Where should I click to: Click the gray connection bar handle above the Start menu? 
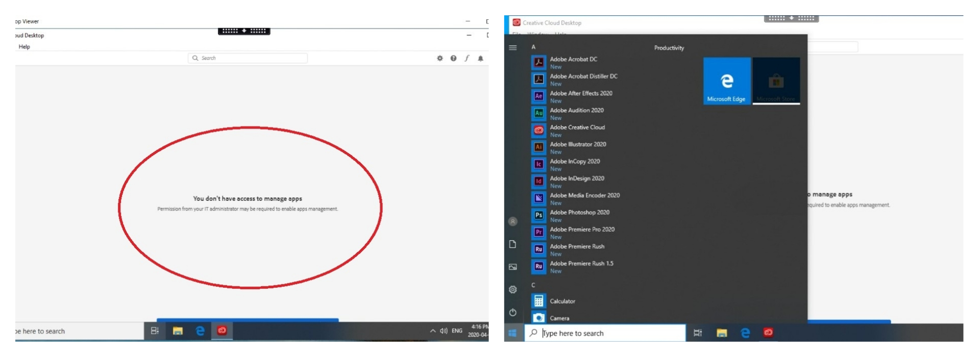pos(792,18)
